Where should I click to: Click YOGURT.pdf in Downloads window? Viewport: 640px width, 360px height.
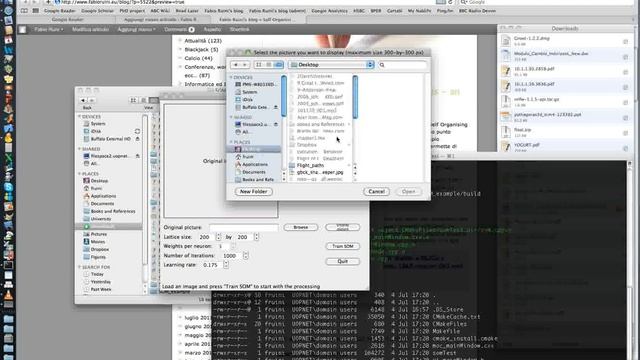coord(527,145)
